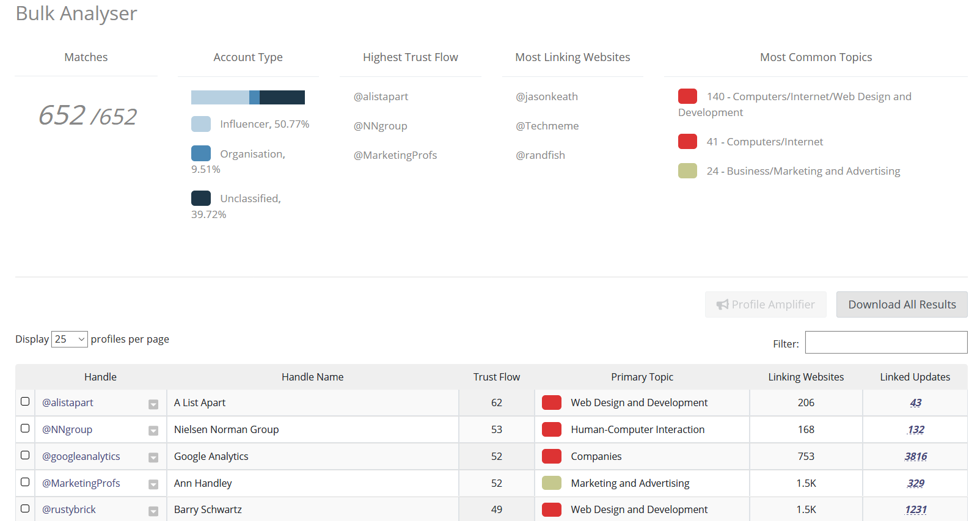Expand the @MarketingProfs handle menu arrow
980x521 pixels.
(153, 485)
